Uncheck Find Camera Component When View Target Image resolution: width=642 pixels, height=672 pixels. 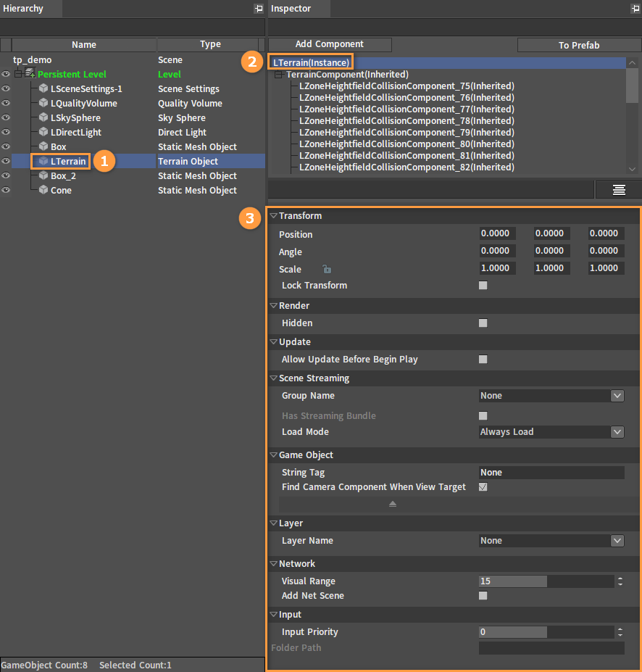point(483,487)
